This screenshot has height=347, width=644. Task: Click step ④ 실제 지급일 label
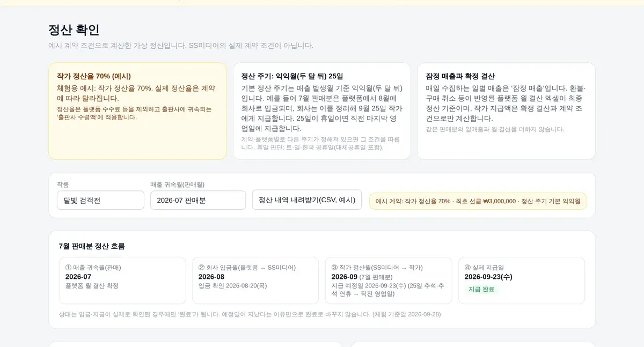(484, 268)
